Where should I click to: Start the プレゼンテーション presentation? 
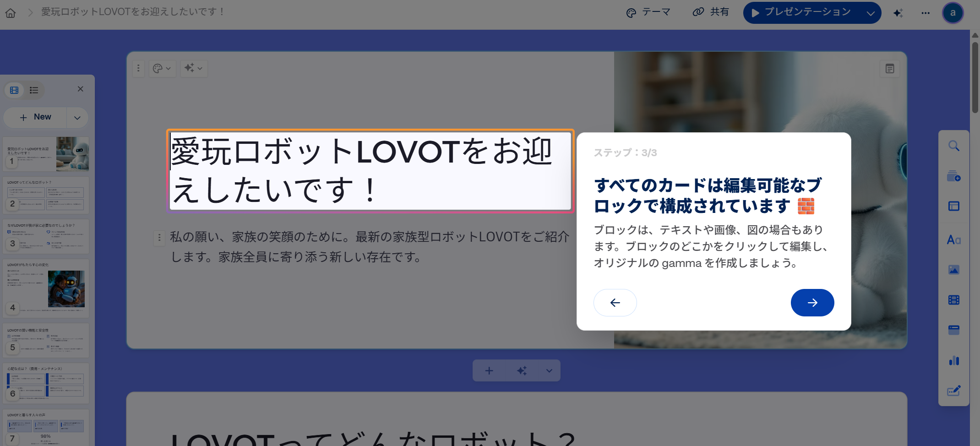(x=801, y=12)
